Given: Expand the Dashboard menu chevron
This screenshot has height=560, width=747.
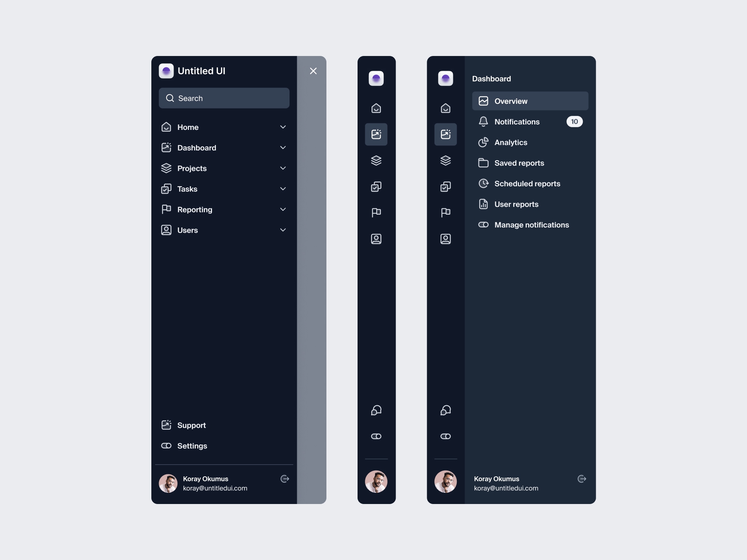Looking at the screenshot, I should [282, 148].
